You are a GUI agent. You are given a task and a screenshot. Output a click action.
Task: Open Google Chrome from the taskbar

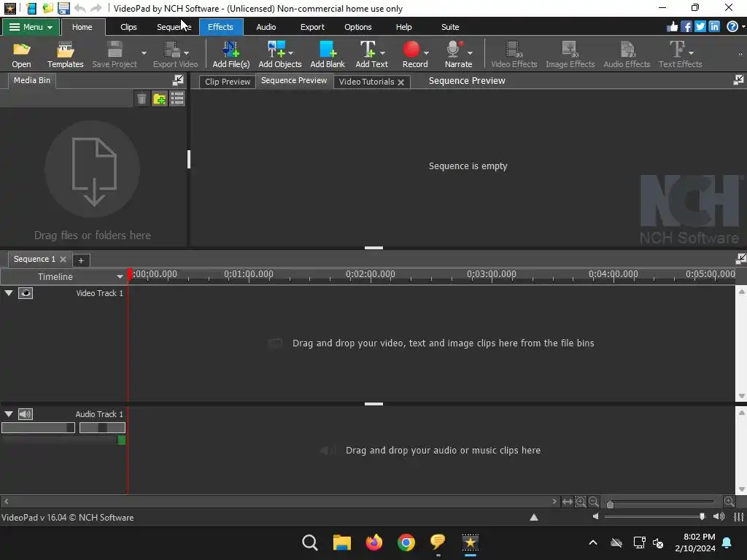pos(406,542)
